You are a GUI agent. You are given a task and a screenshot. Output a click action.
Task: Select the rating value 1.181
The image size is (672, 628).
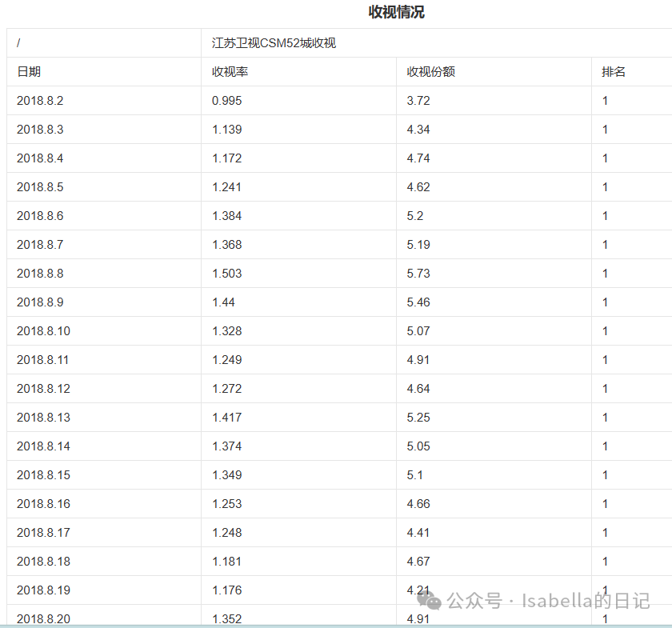(x=226, y=561)
